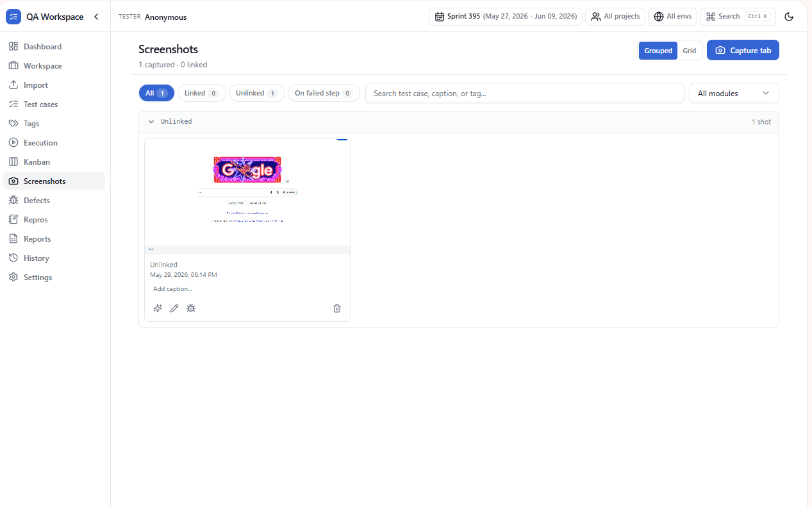Click the Screenshots page heading
This screenshot has width=812, height=507.
[x=169, y=49]
